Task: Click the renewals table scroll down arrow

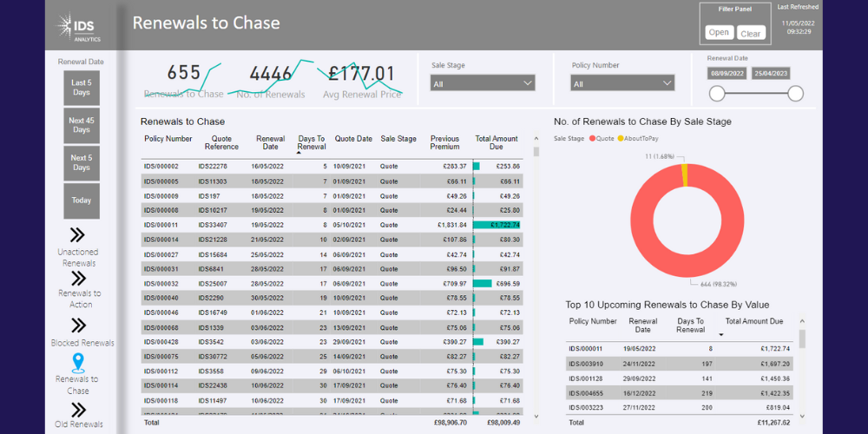Action: click(x=536, y=417)
